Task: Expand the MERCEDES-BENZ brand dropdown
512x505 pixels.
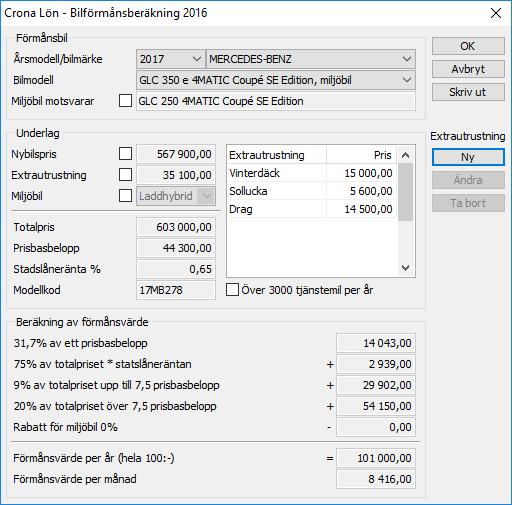Action: coord(311,59)
